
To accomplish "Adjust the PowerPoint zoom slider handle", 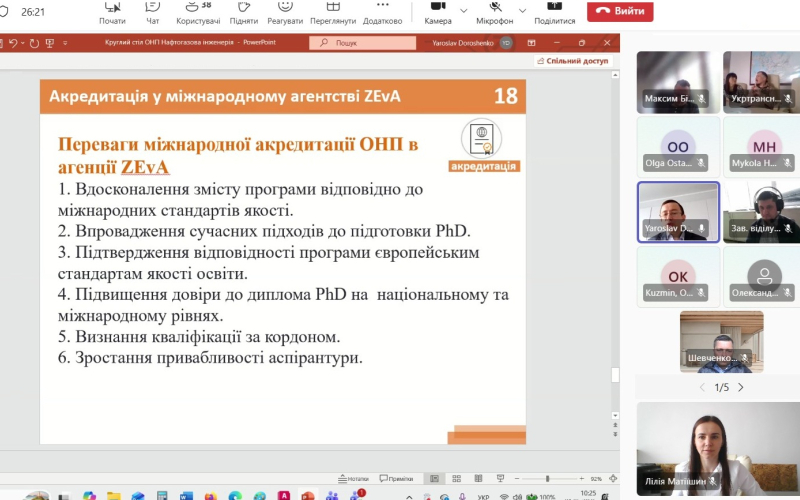I will point(547,479).
